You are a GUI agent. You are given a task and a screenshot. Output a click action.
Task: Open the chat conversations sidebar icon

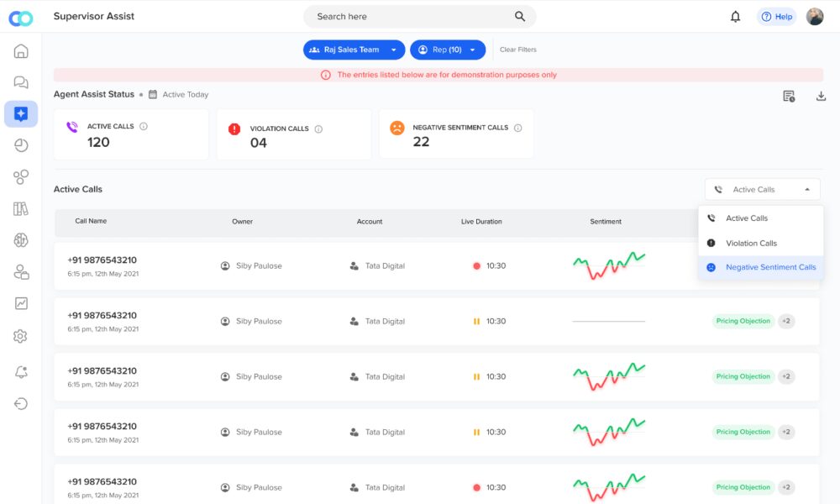click(21, 82)
